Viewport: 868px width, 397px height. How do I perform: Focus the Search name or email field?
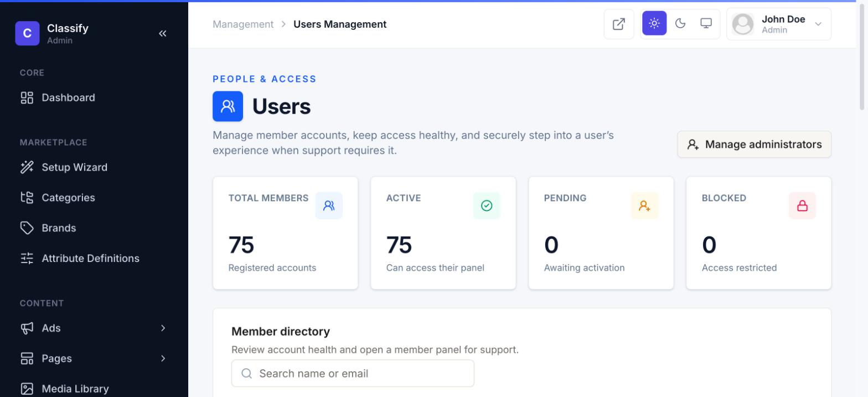point(353,373)
